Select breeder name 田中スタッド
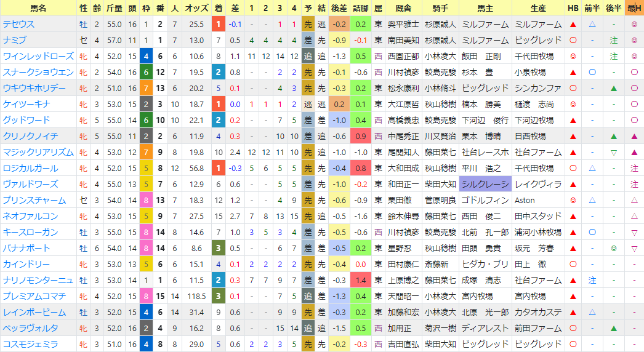The width and height of the screenshot is (644, 352). 538,217
